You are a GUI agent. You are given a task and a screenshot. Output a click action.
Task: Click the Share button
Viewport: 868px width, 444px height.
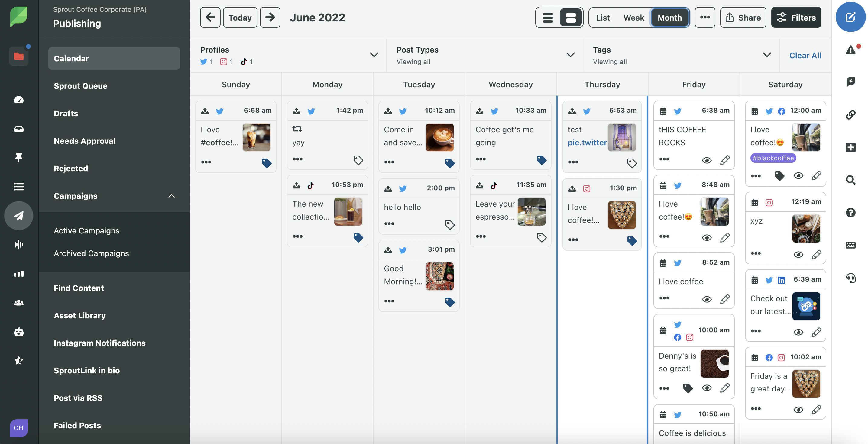click(x=743, y=17)
